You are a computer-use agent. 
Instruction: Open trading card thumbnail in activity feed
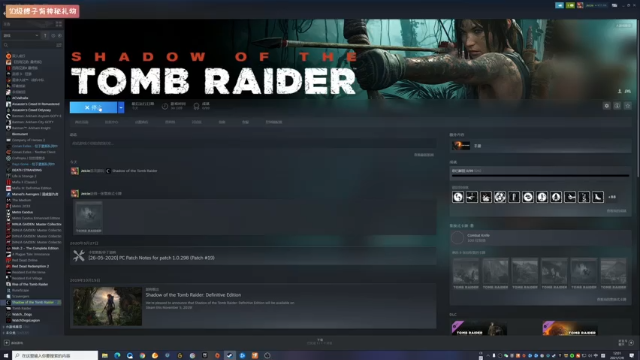[89, 217]
